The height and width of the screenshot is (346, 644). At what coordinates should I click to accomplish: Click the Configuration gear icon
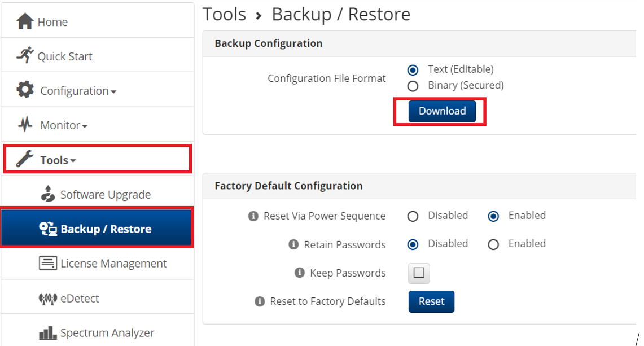(25, 90)
